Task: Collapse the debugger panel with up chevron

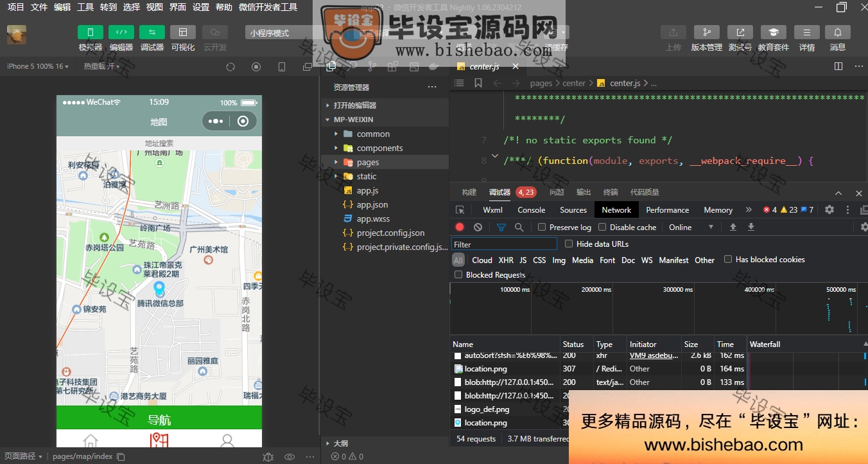Action: [838, 193]
